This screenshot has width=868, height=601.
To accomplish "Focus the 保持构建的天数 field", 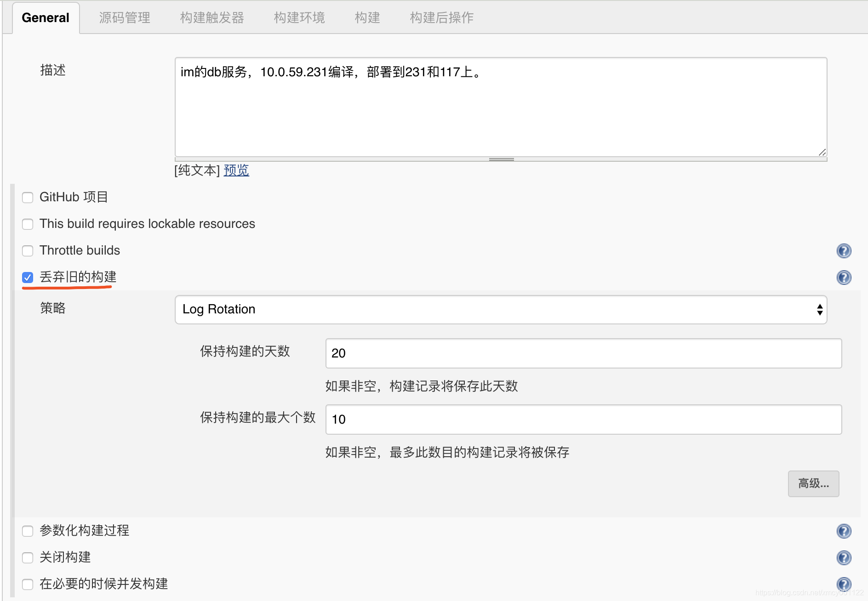I will (583, 353).
